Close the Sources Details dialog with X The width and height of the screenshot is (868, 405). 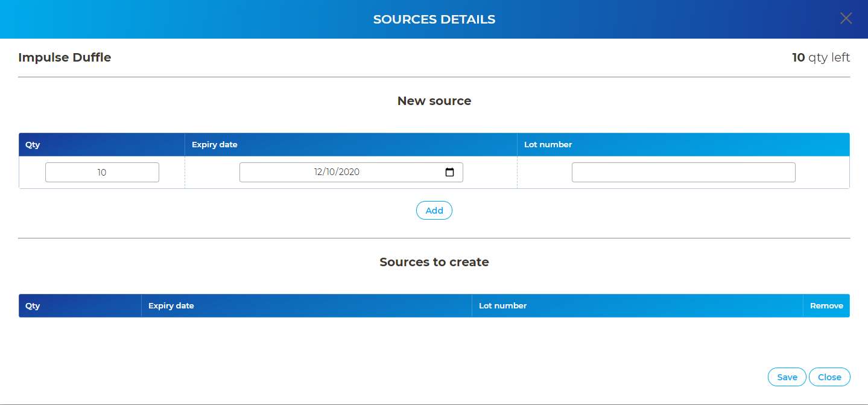click(846, 18)
